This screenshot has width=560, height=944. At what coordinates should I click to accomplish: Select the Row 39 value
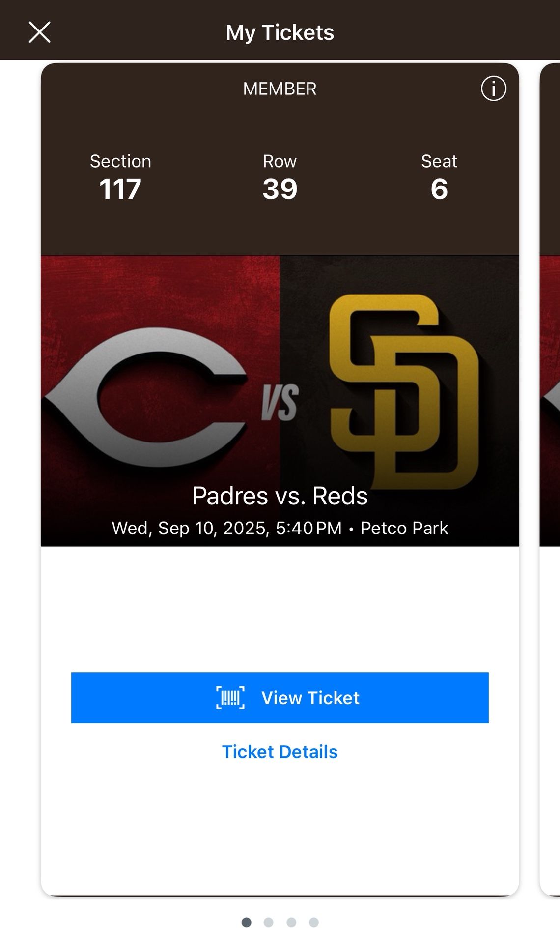point(280,189)
